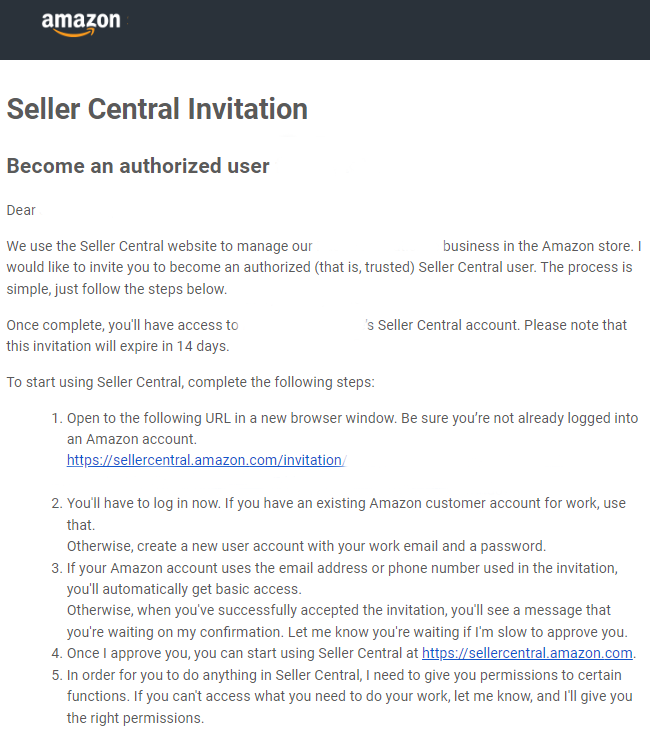Screen dimensions: 650x732
Task: Click the Seller Central Invitation heading
Action: 157,109
